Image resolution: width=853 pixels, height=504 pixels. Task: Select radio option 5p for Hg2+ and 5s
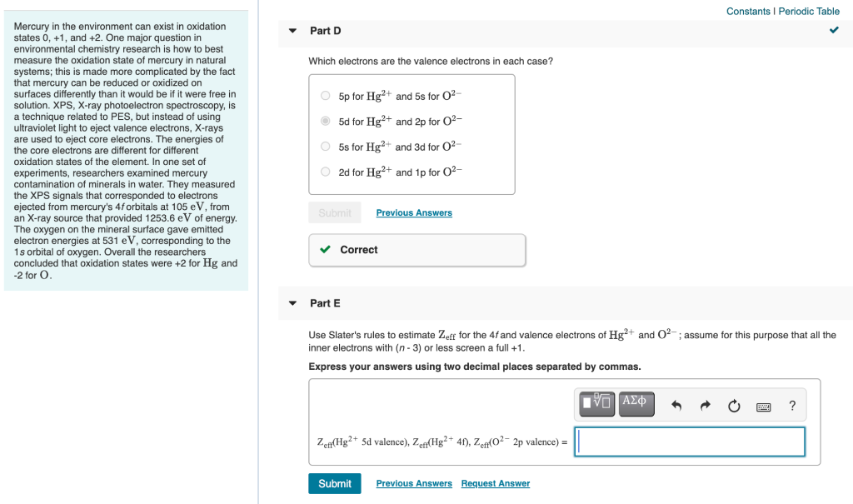(x=325, y=95)
